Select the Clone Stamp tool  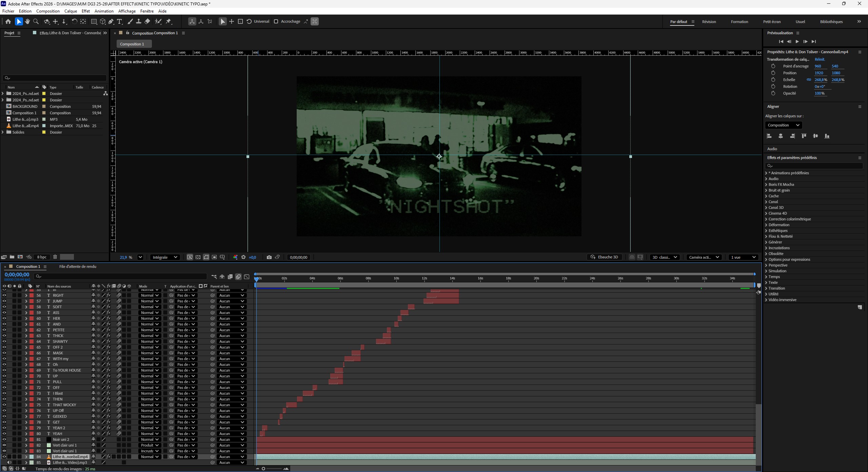138,21
